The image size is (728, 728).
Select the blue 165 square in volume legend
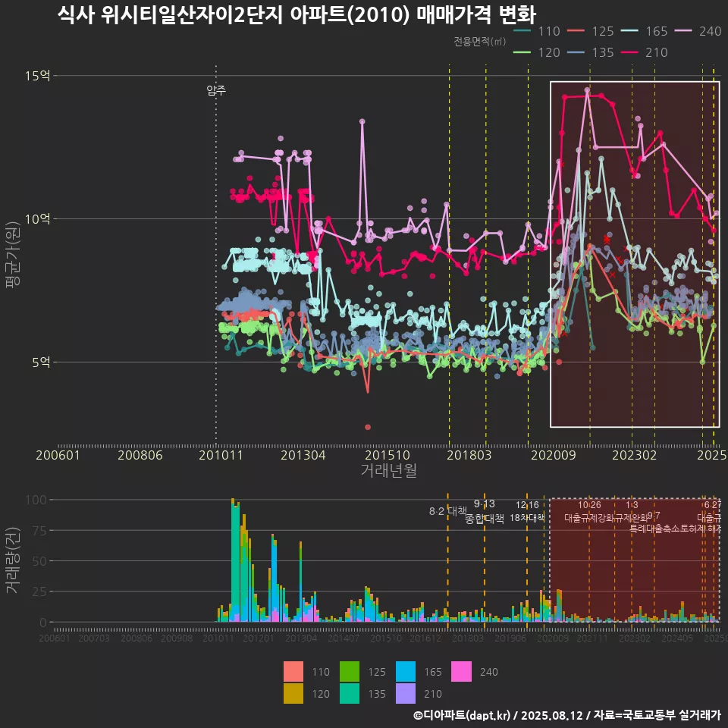tap(405, 671)
